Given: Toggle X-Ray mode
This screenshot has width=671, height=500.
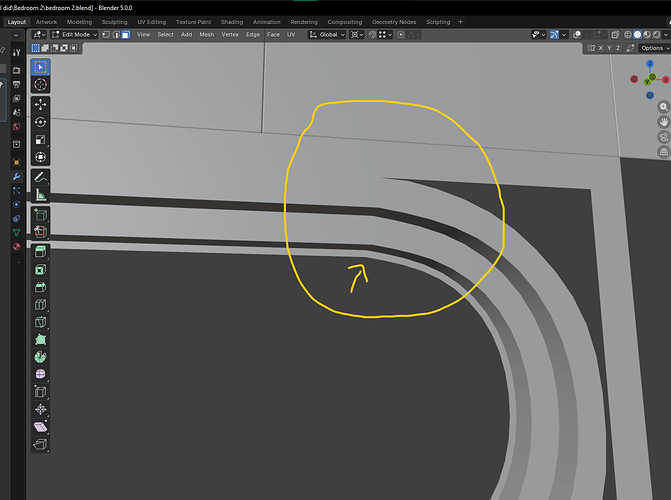Looking at the screenshot, I should pos(615,35).
